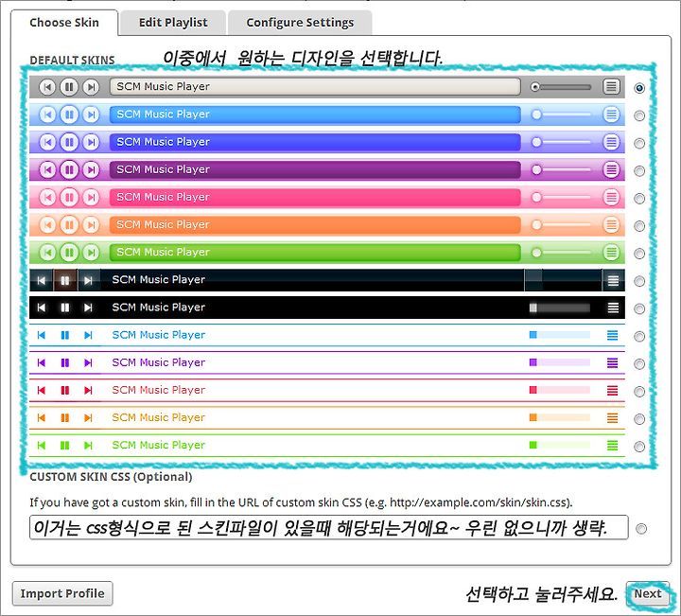The width and height of the screenshot is (681, 616).
Task: Pick the glossy orange skin radio button
Action: [x=638, y=226]
